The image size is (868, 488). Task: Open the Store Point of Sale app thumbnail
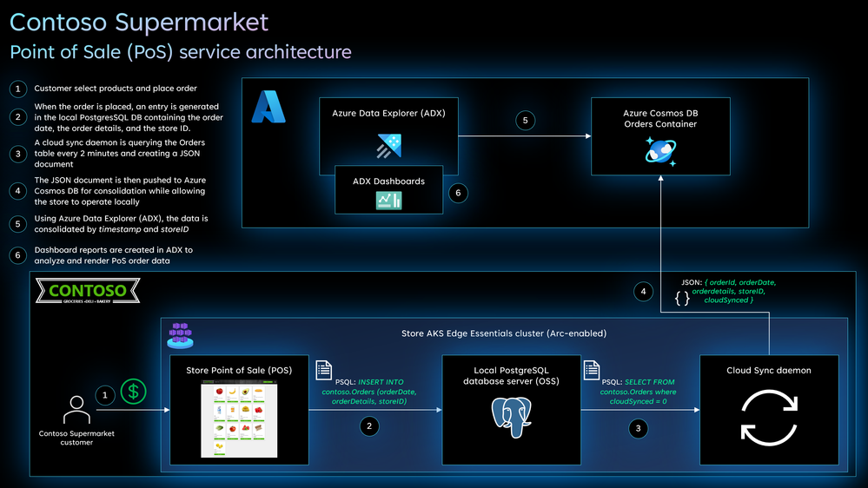[239, 419]
